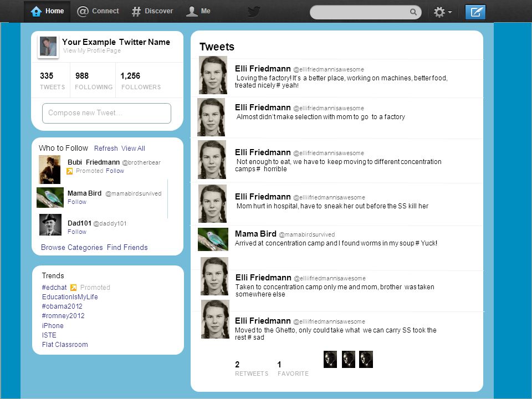
Task: Click the 335 Tweets count
Action: [52, 81]
